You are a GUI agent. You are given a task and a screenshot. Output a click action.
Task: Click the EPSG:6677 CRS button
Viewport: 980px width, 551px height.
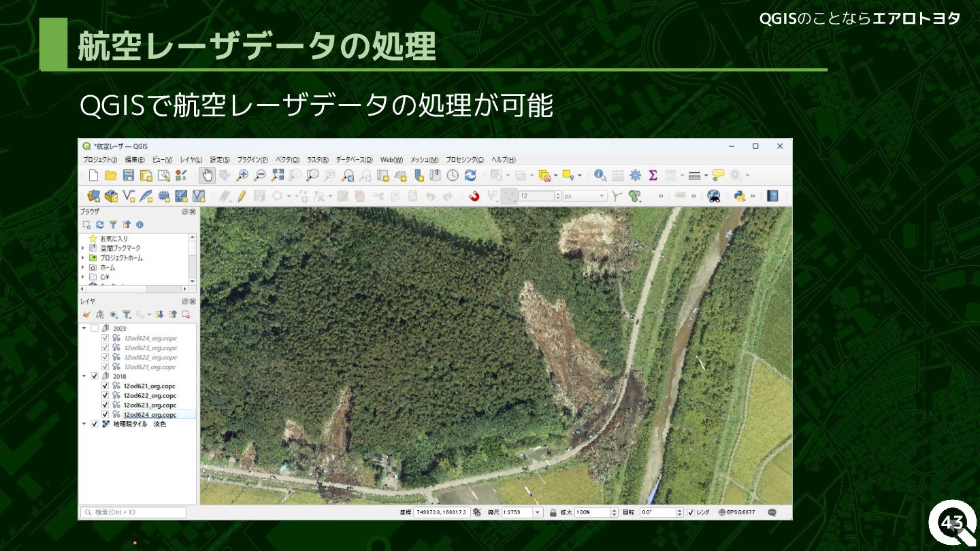tap(737, 512)
